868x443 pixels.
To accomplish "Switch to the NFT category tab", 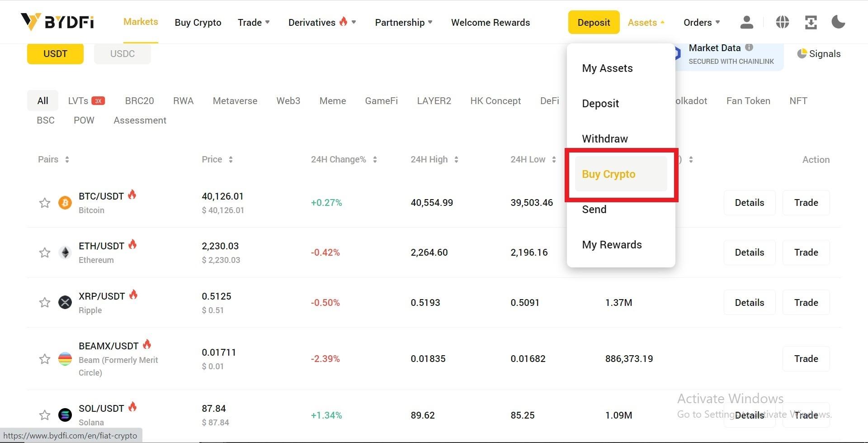I will pyautogui.click(x=798, y=101).
